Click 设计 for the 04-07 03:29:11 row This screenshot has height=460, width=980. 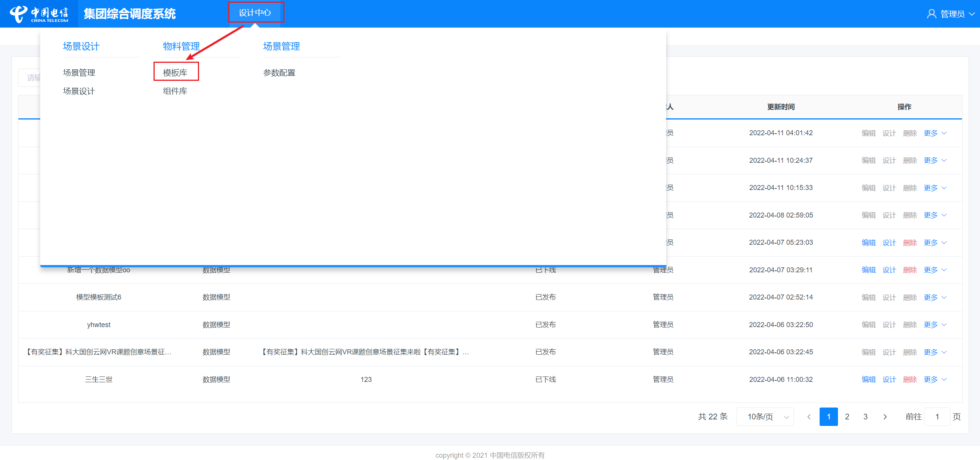pyautogui.click(x=889, y=270)
